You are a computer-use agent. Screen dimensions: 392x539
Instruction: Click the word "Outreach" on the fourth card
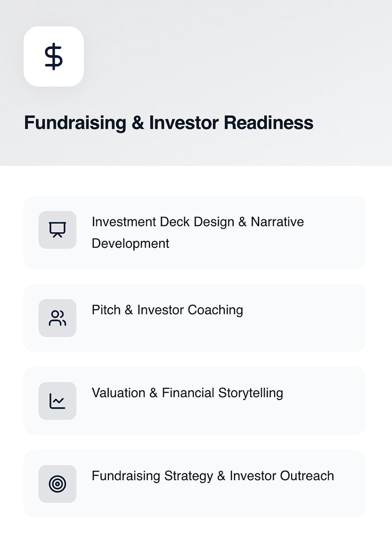click(x=307, y=476)
